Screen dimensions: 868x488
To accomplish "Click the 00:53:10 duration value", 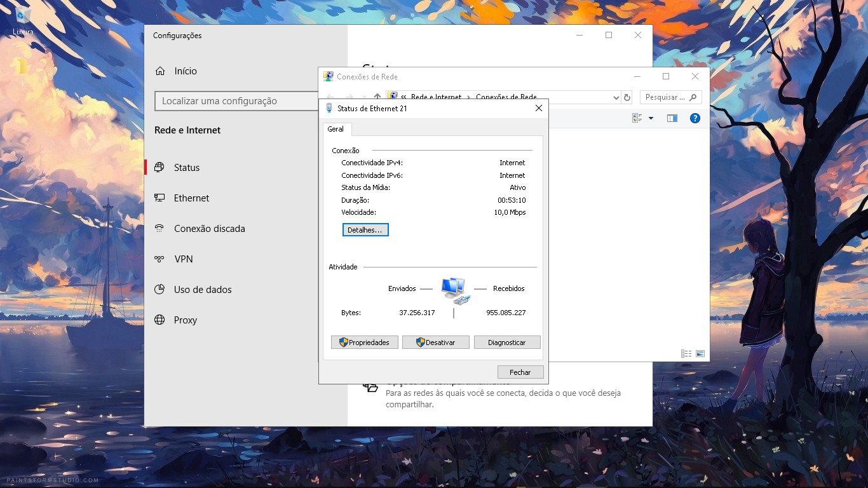I will click(x=512, y=200).
